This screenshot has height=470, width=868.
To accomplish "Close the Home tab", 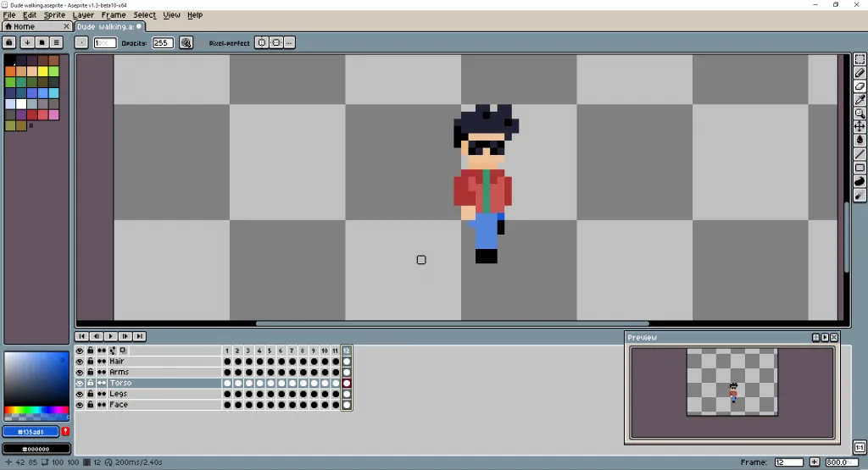I will 66,26.
